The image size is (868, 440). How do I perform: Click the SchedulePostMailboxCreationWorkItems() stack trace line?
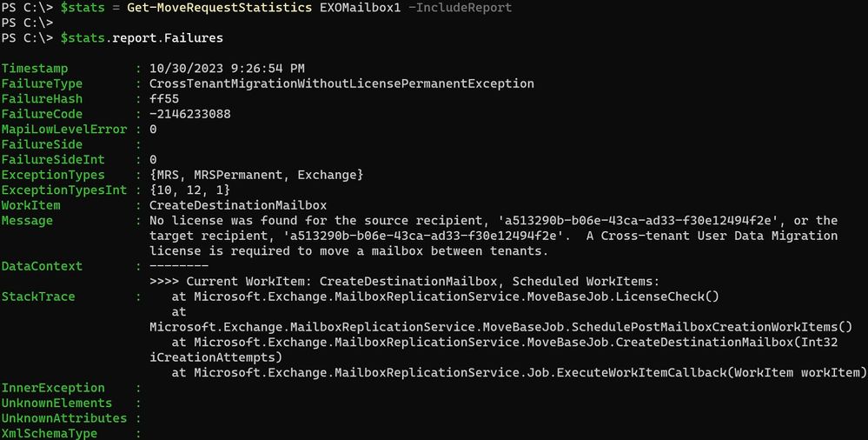tap(501, 327)
